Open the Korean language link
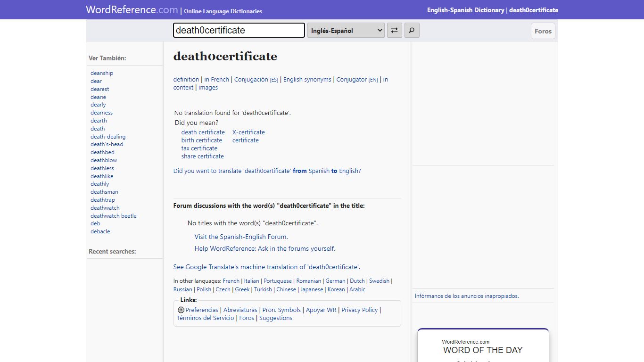The height and width of the screenshot is (362, 644). (336, 289)
